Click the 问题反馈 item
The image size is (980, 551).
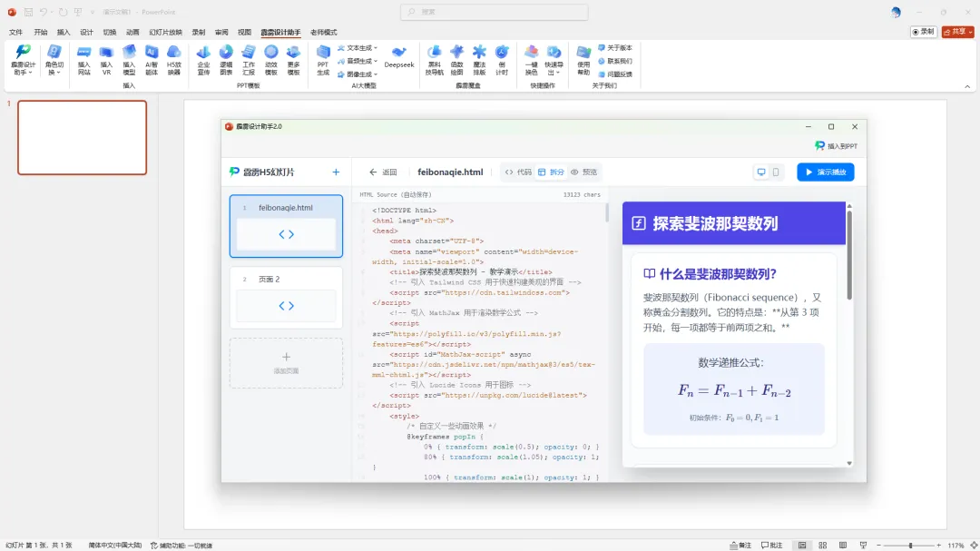pyautogui.click(x=615, y=74)
